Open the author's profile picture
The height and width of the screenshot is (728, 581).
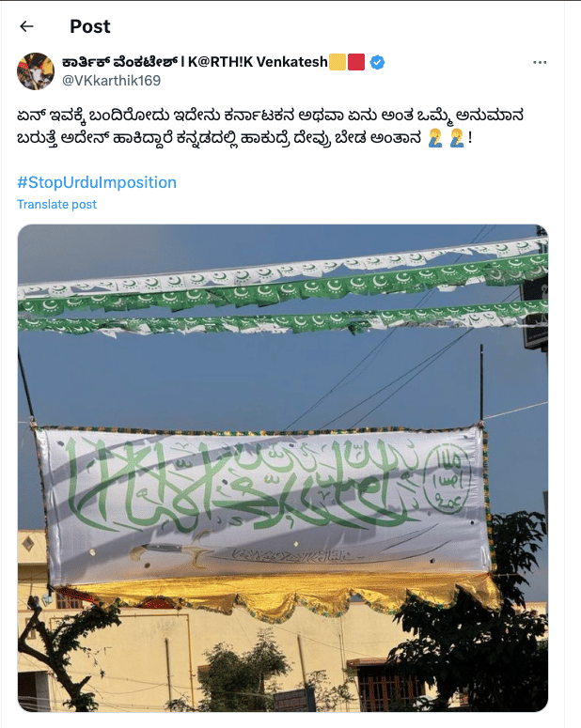36,71
